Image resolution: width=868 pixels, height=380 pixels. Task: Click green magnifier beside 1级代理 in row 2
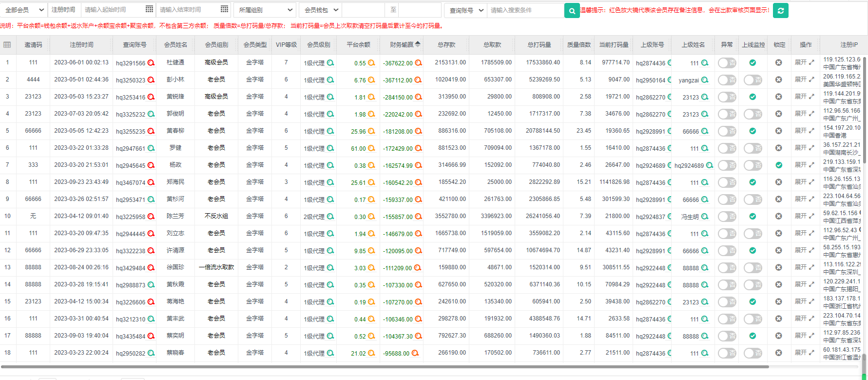click(x=330, y=80)
